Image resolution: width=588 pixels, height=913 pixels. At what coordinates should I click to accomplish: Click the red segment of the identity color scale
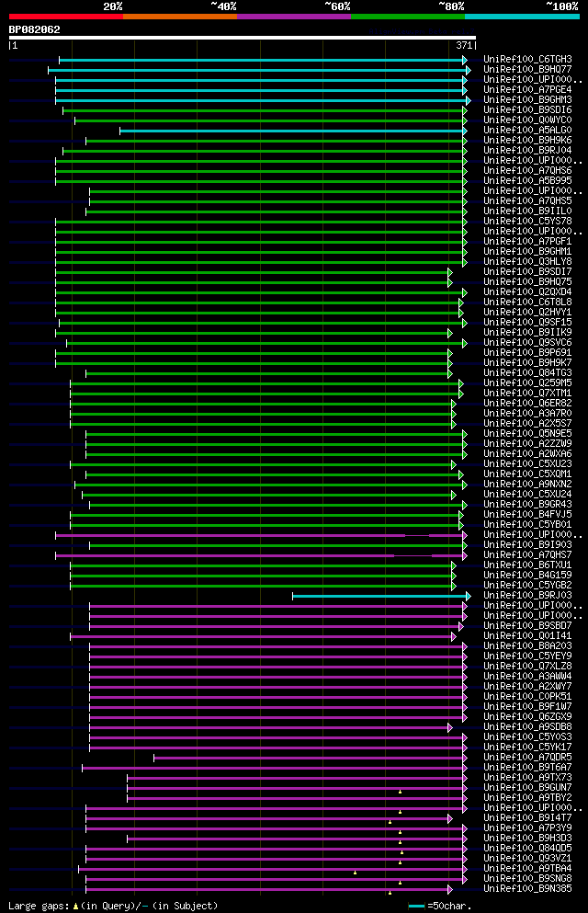pyautogui.click(x=66, y=17)
